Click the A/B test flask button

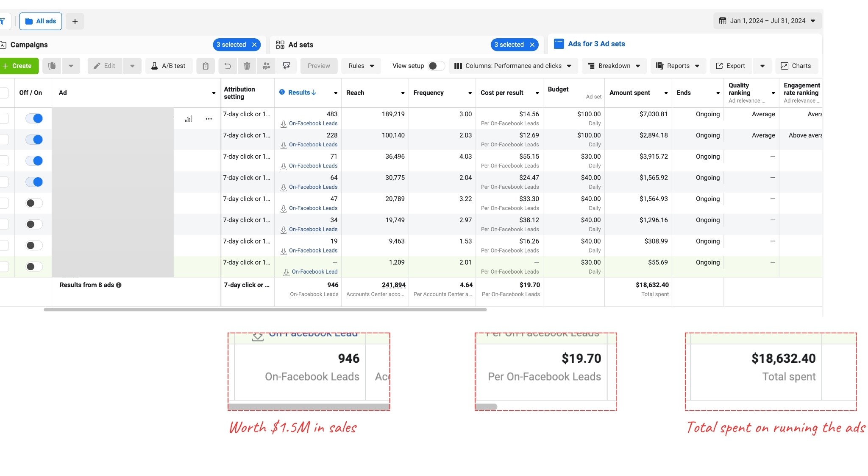pyautogui.click(x=169, y=66)
